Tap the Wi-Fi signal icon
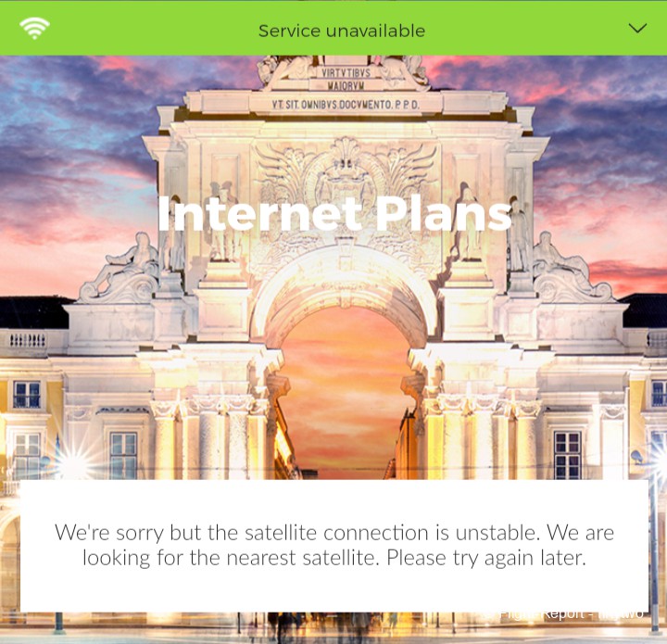The width and height of the screenshot is (667, 644). pos(34,28)
